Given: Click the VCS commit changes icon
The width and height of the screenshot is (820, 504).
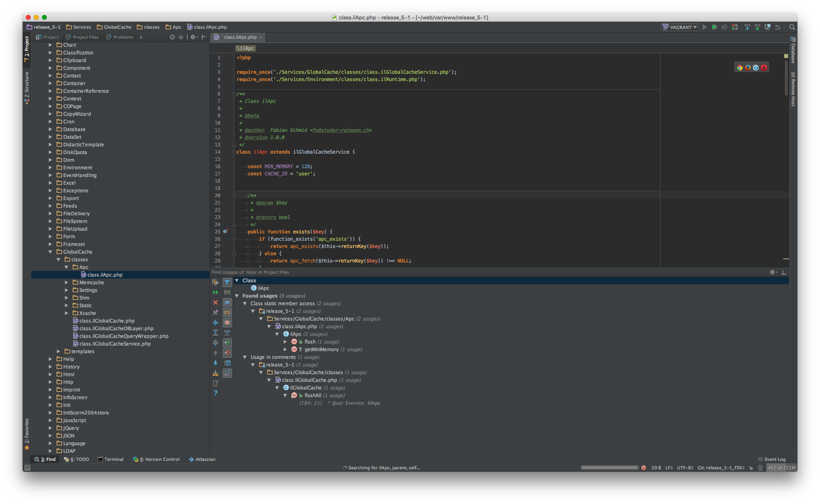Looking at the screenshot, I should [757, 27].
